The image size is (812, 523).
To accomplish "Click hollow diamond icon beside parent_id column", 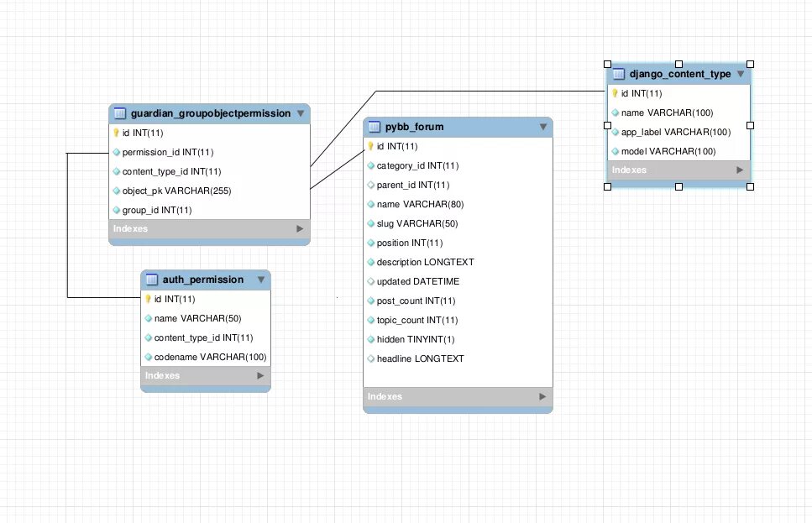I will coord(371,185).
